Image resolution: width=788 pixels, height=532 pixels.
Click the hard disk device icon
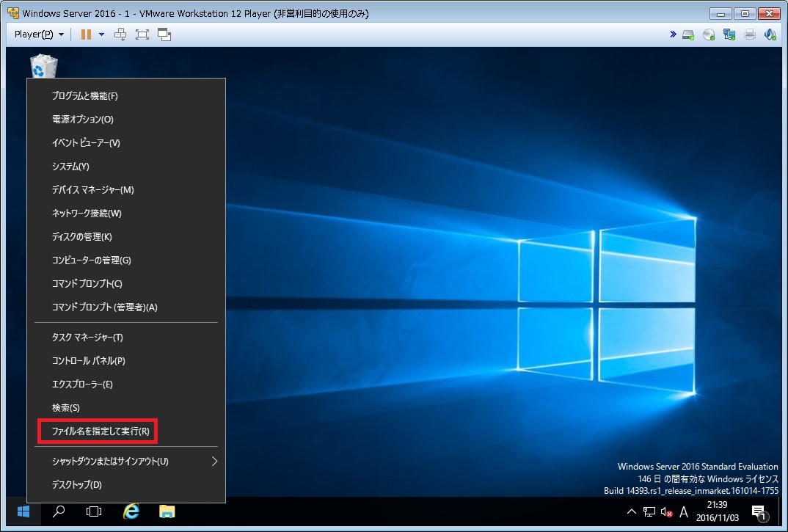tap(688, 34)
